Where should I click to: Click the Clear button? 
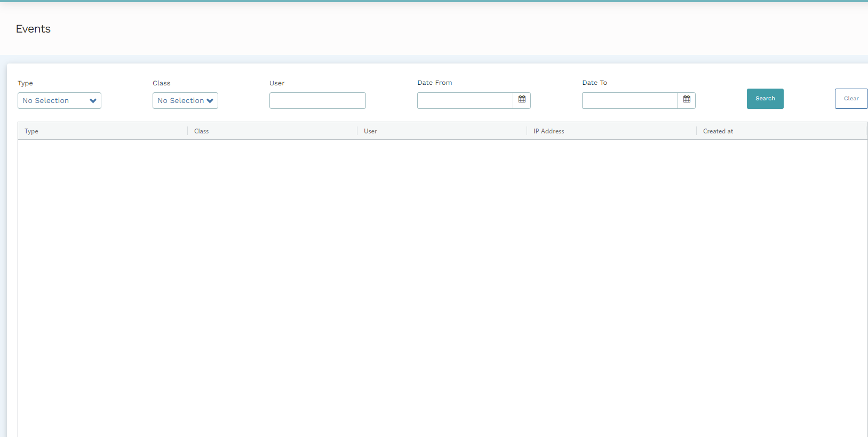(x=851, y=99)
